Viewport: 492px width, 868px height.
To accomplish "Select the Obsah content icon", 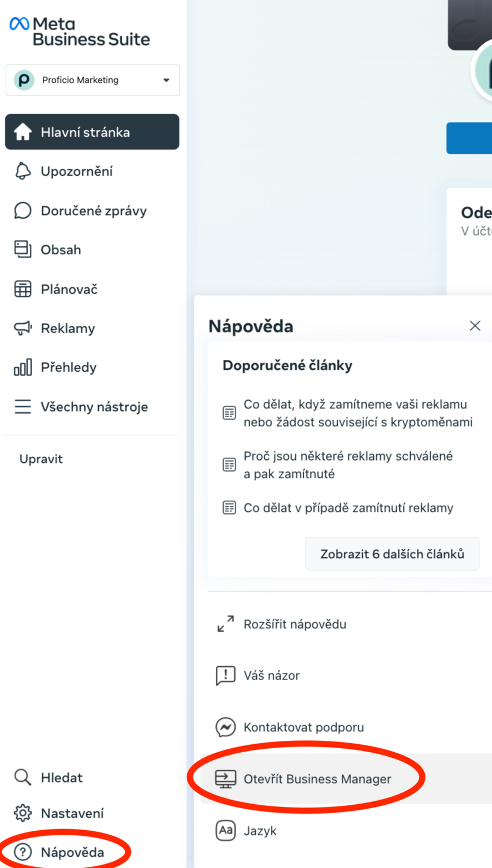I will pos(23,249).
